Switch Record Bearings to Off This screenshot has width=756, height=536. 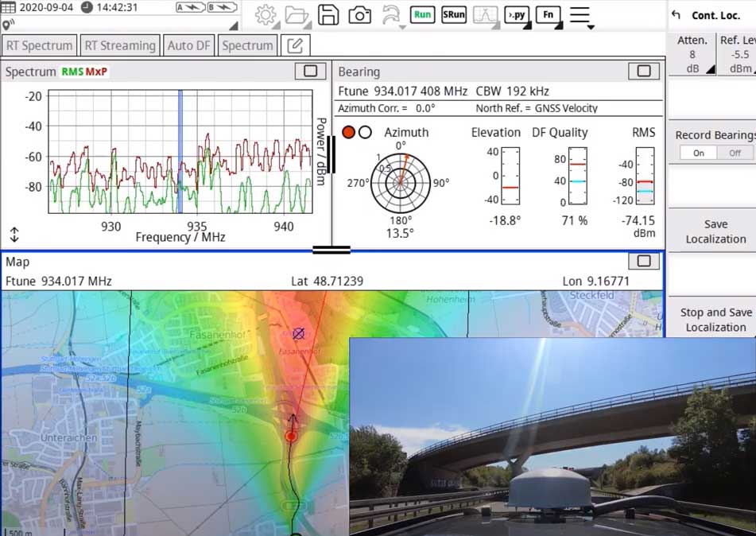coord(735,153)
